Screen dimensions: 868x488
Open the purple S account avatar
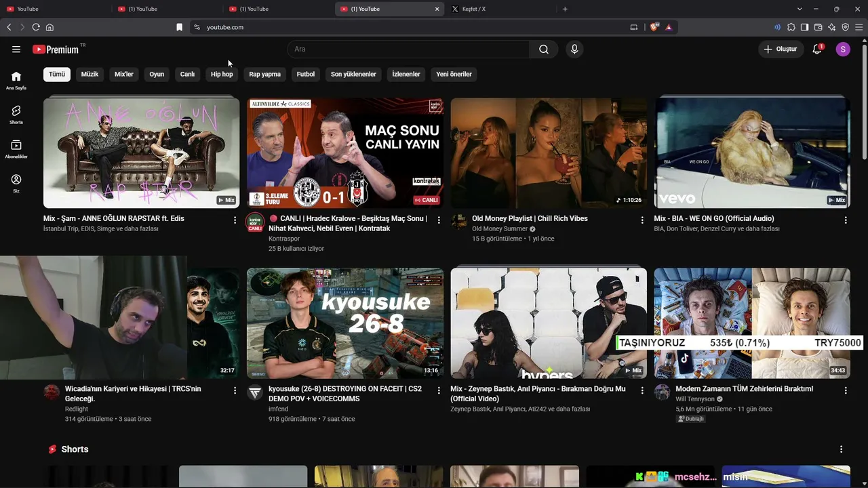point(843,49)
